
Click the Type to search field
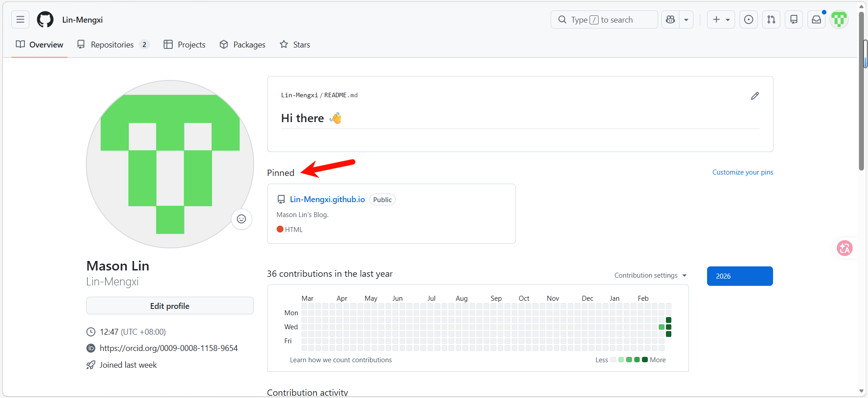click(x=604, y=19)
